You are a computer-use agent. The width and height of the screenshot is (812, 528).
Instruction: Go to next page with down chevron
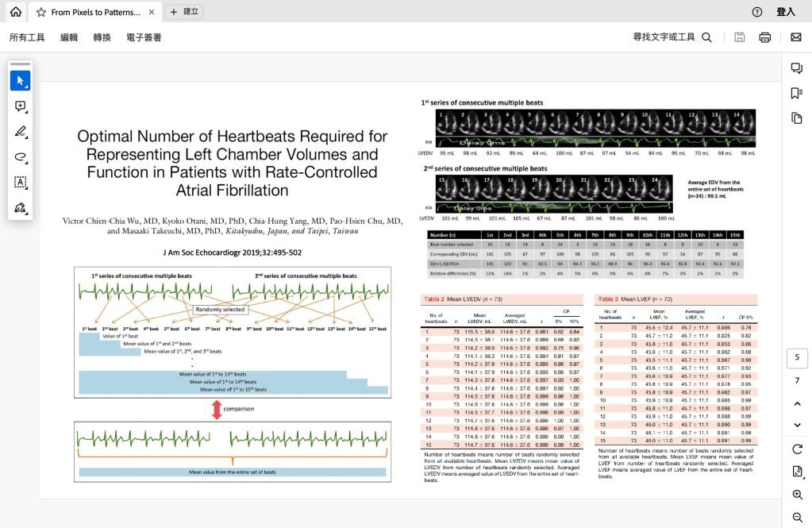[x=797, y=426]
